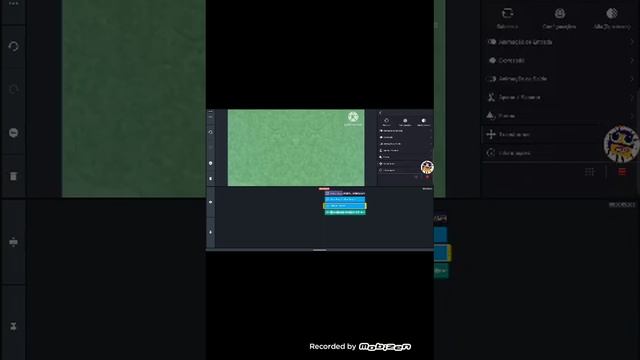Tap the left yellow trim handle of selected layer

click(324, 206)
